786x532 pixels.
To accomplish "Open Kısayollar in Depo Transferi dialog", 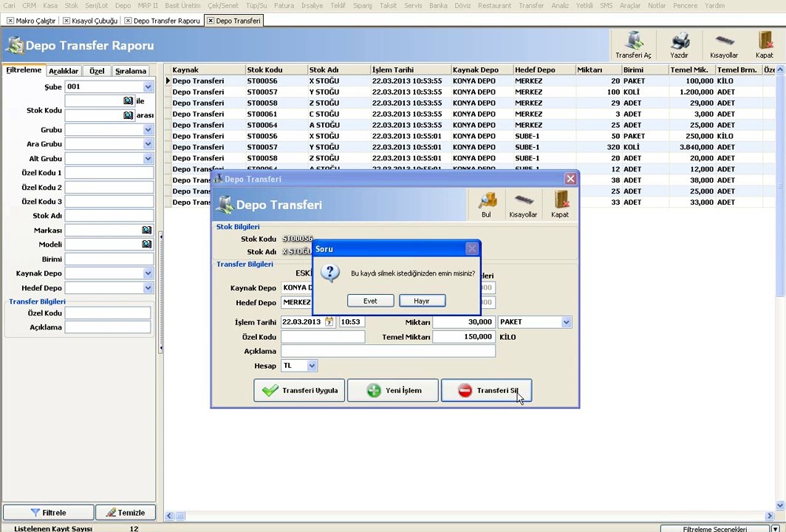I will click(x=523, y=205).
